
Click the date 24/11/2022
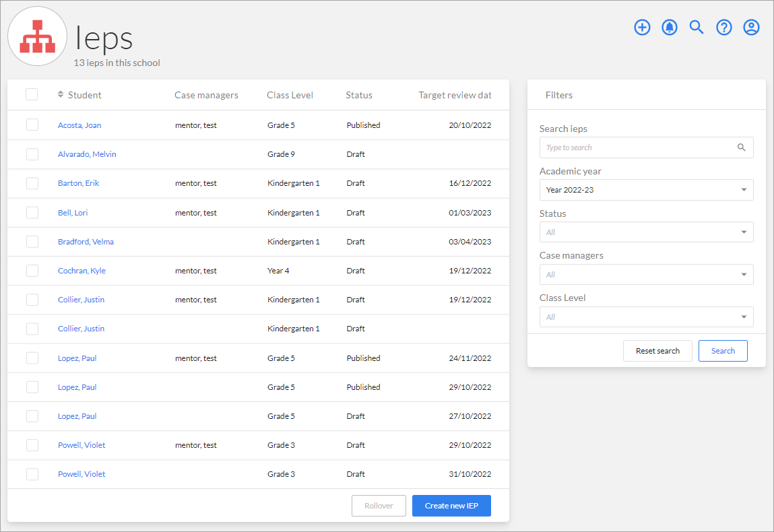click(470, 358)
